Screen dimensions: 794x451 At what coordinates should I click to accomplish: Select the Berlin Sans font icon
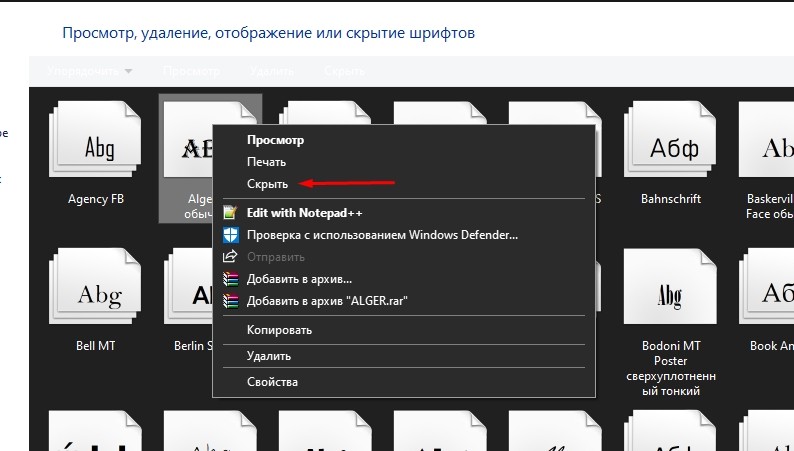pyautogui.click(x=188, y=286)
